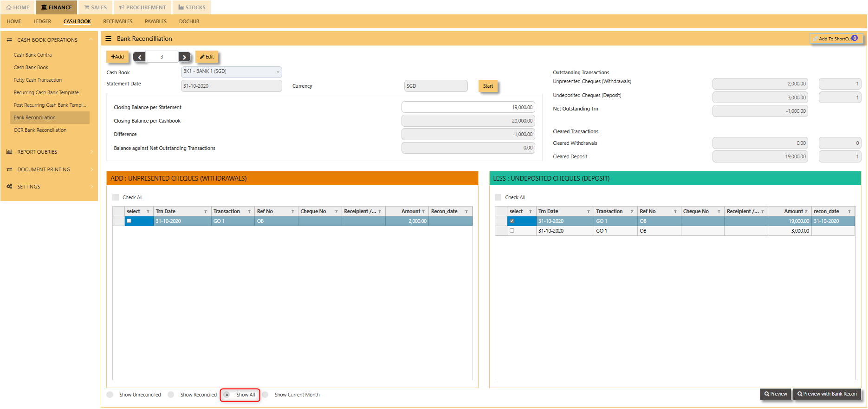Click the Closing Balance per Statement field
This screenshot has width=868, height=409.
click(468, 107)
